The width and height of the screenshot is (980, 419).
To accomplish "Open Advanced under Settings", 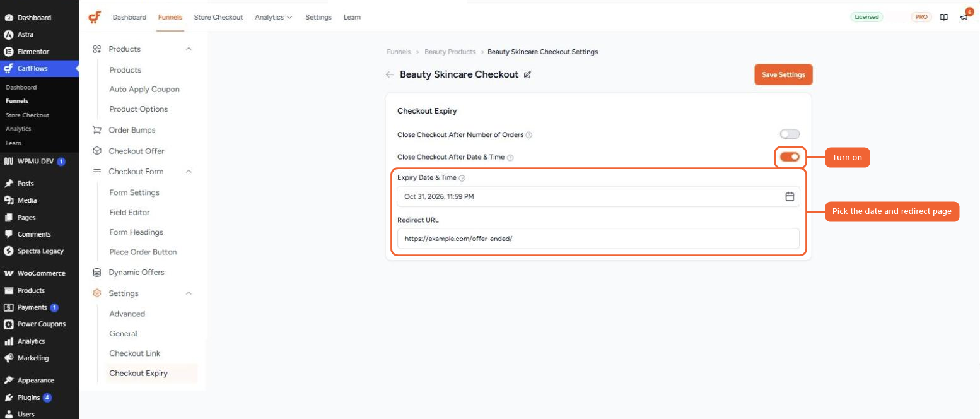I will (127, 314).
